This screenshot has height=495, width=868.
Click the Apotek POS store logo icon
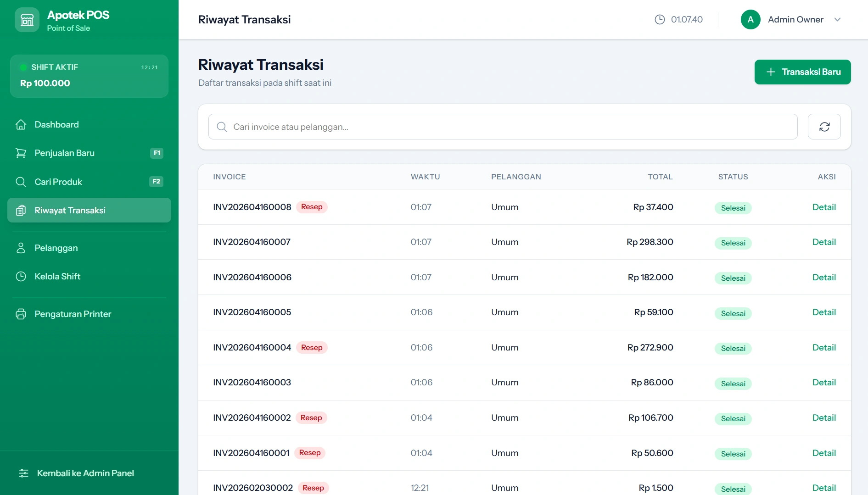tap(27, 20)
